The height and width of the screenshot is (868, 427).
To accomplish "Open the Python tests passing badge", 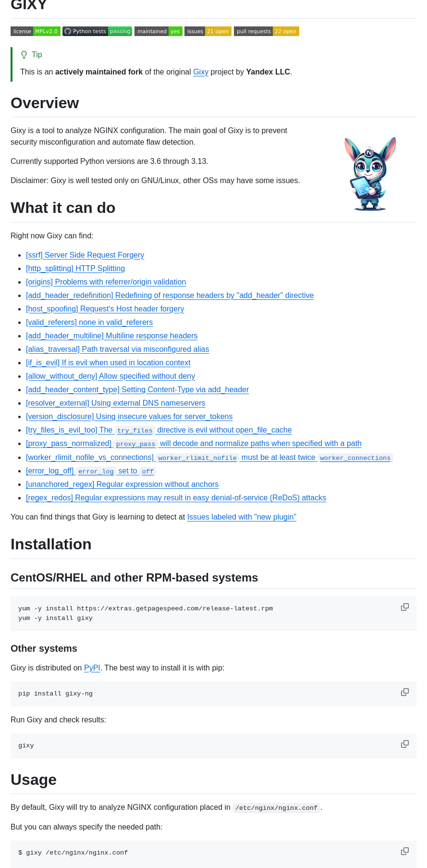I will point(97,31).
